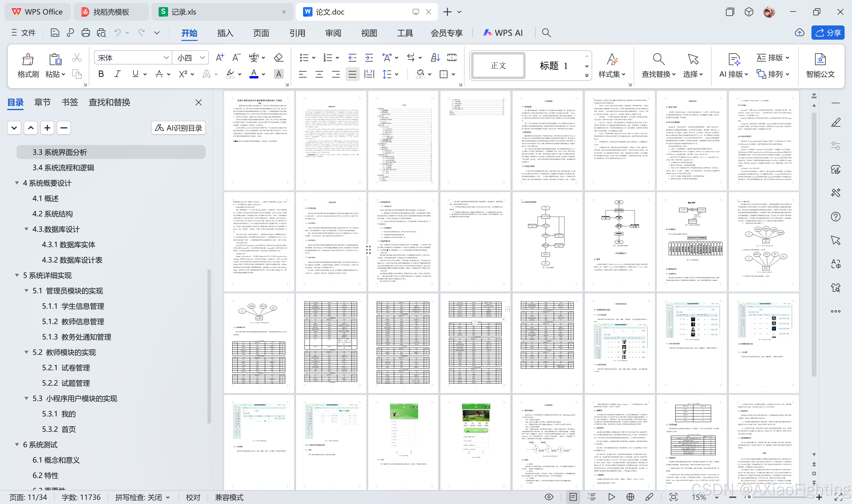Click the cloud sync icon

[799, 33]
